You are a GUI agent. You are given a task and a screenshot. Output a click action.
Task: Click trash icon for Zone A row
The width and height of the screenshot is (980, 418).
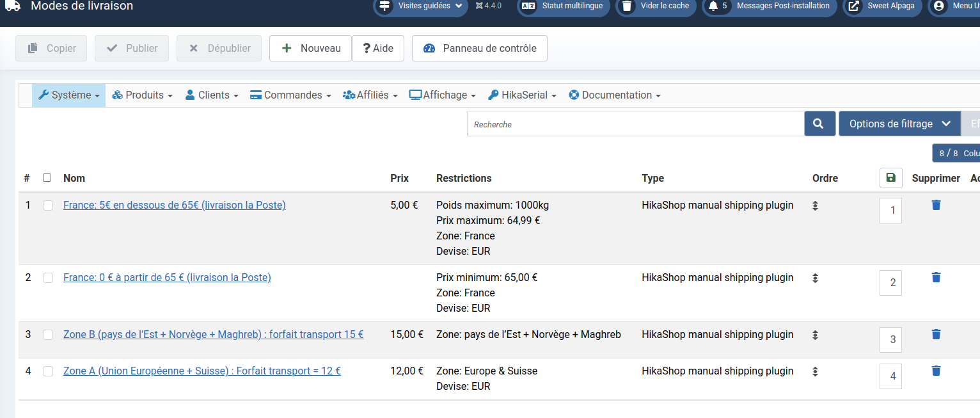pos(936,371)
